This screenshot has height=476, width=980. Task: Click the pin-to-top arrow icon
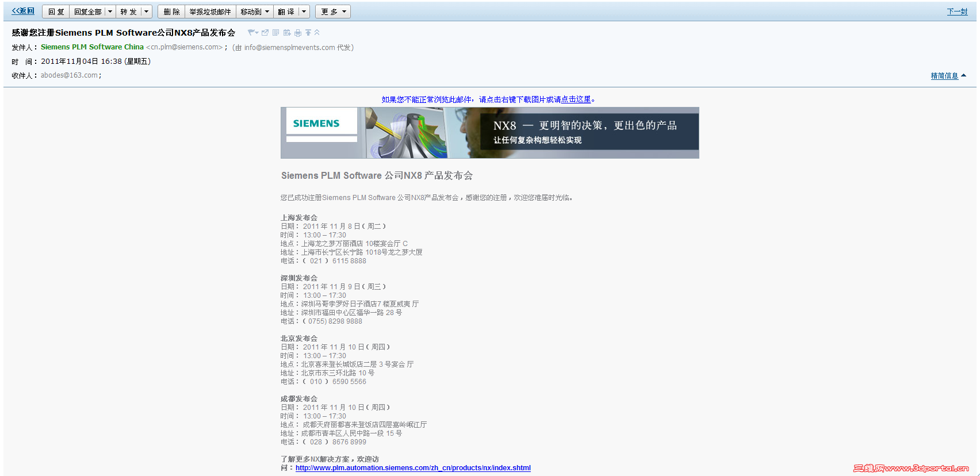308,32
